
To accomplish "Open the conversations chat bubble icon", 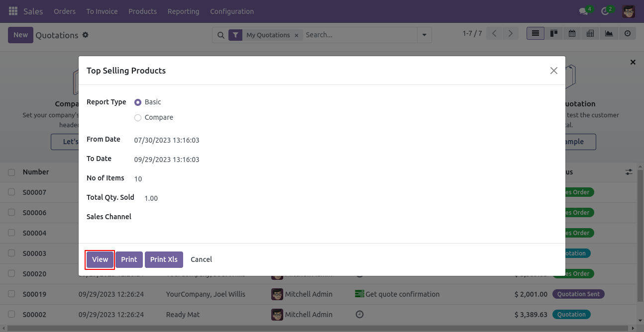I will (x=584, y=11).
